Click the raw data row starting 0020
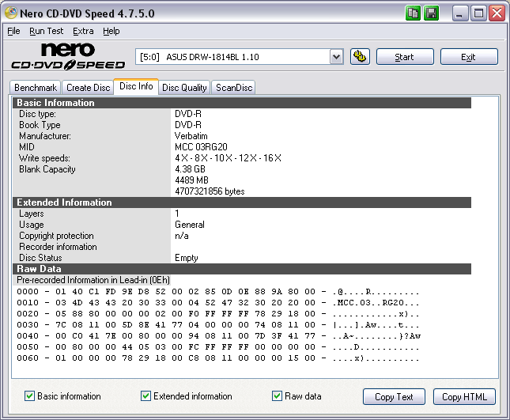 coord(218,314)
